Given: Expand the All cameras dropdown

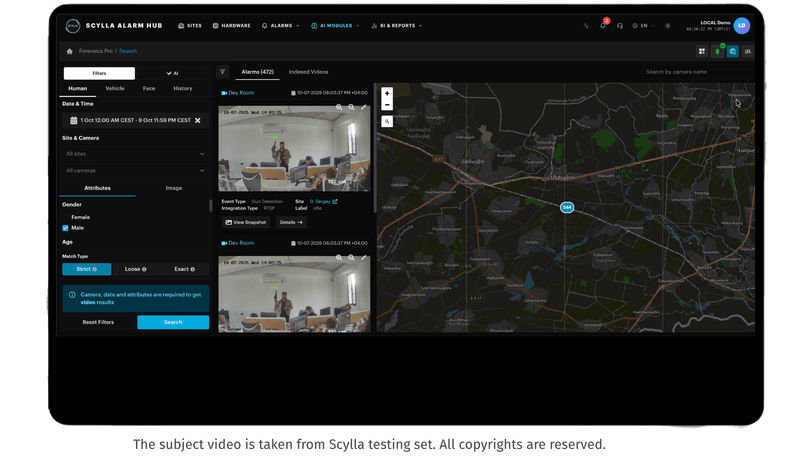Looking at the screenshot, I should (x=136, y=170).
